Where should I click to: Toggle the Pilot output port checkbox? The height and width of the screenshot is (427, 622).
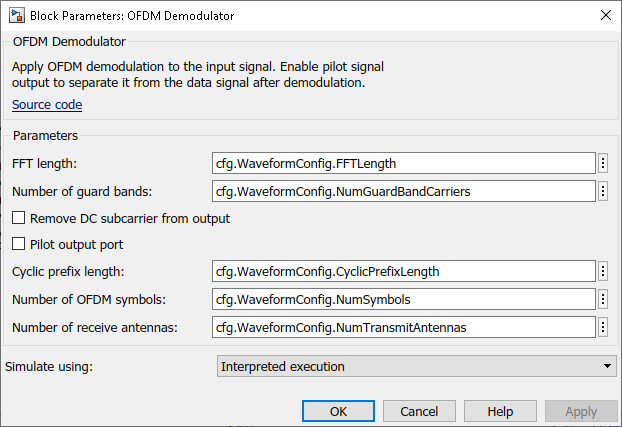click(18, 244)
